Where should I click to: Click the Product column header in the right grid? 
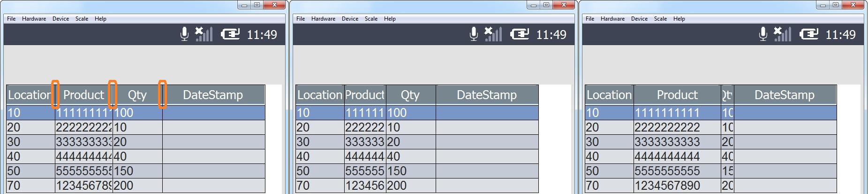(x=677, y=95)
